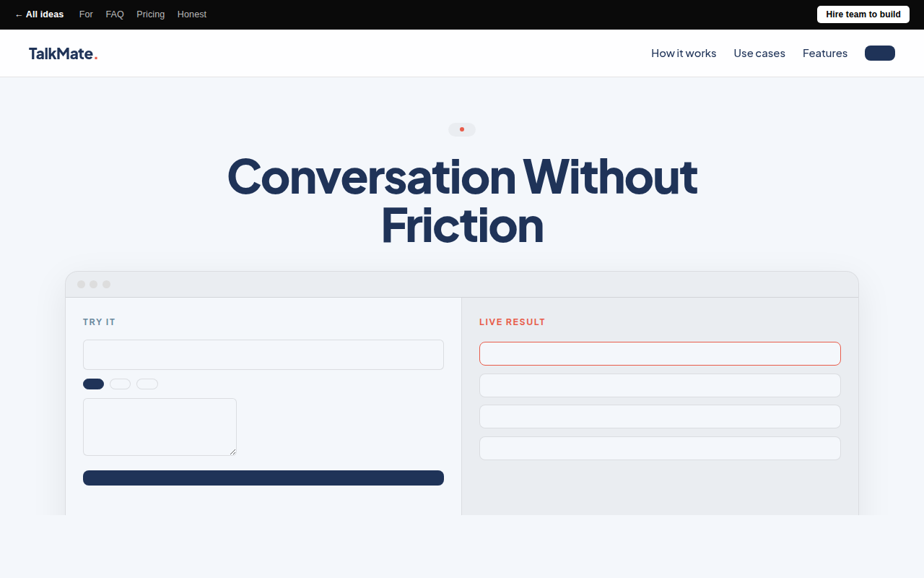Navigate to How it works section
Screen dimensions: 924x578
684,53
